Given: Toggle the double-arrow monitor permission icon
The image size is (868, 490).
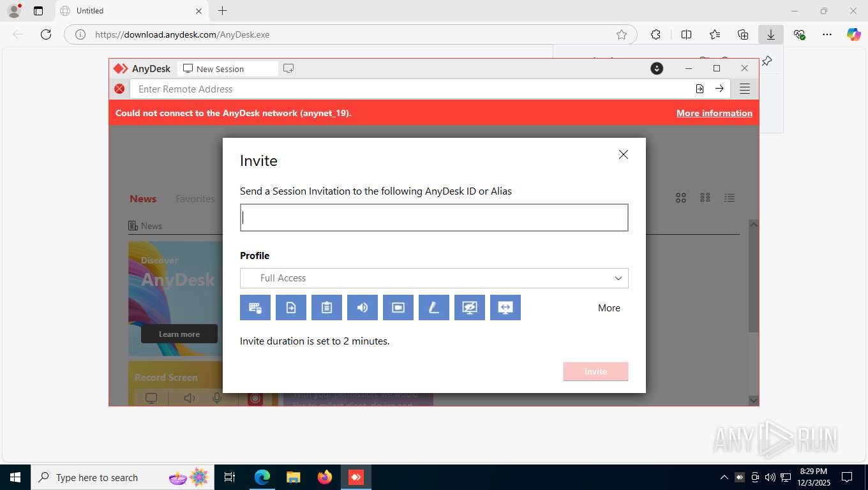Looking at the screenshot, I should 505,308.
